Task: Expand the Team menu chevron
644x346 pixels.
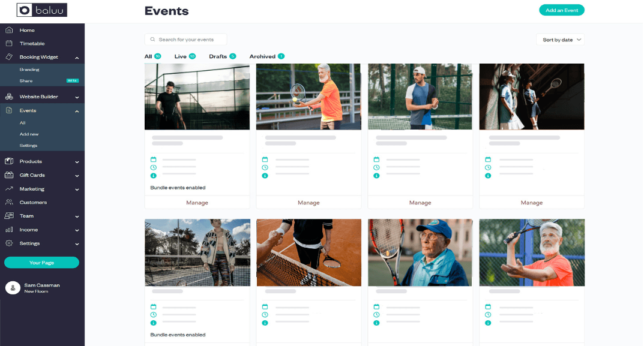Action: [77, 216]
